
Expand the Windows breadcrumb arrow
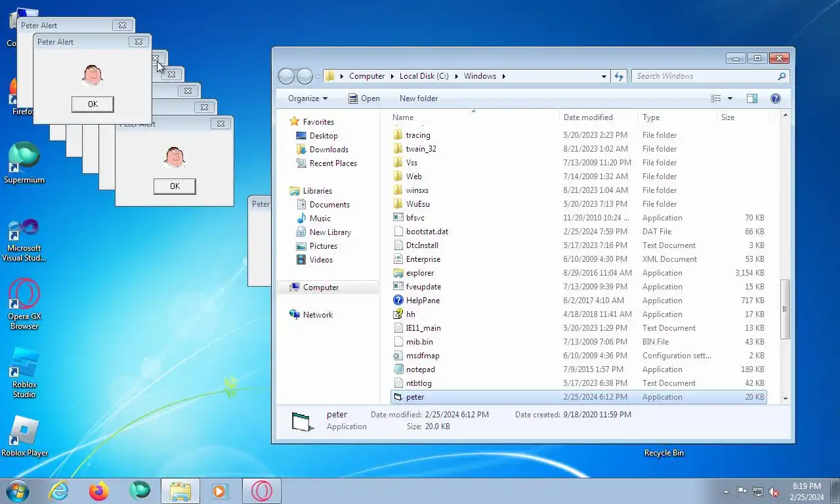503,76
